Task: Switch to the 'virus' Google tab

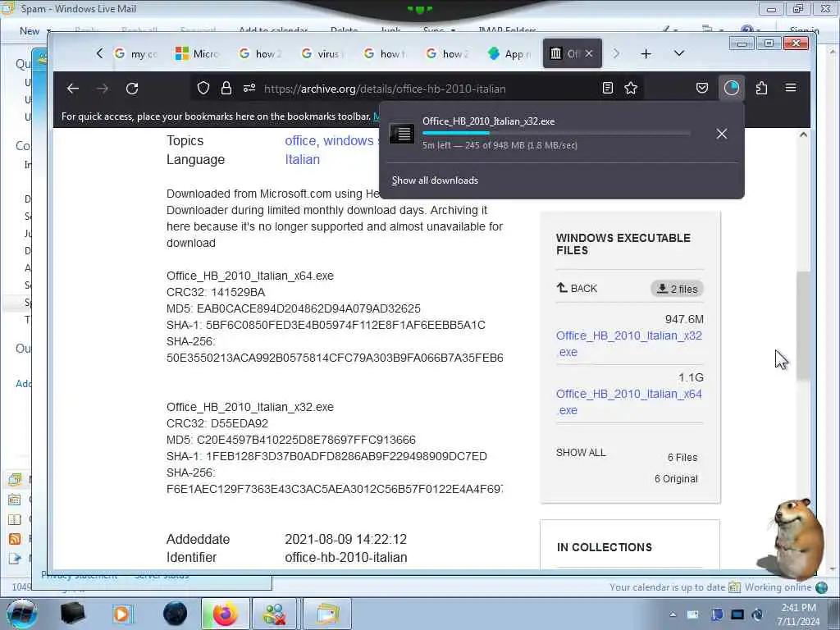Action: click(x=322, y=53)
